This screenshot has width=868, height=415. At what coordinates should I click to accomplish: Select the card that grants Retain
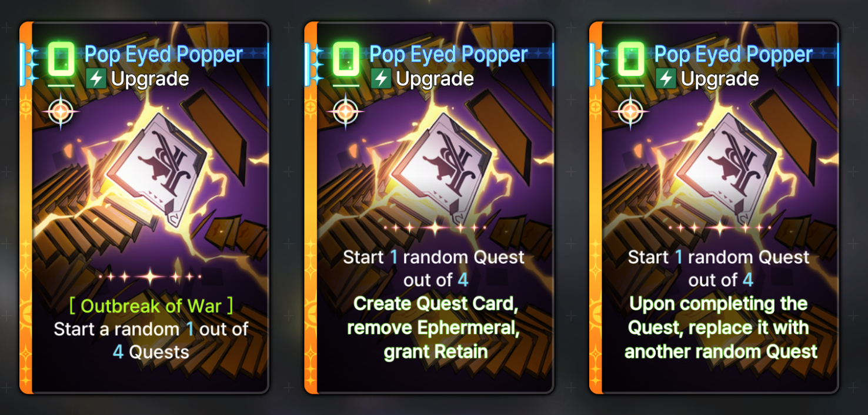(430, 207)
